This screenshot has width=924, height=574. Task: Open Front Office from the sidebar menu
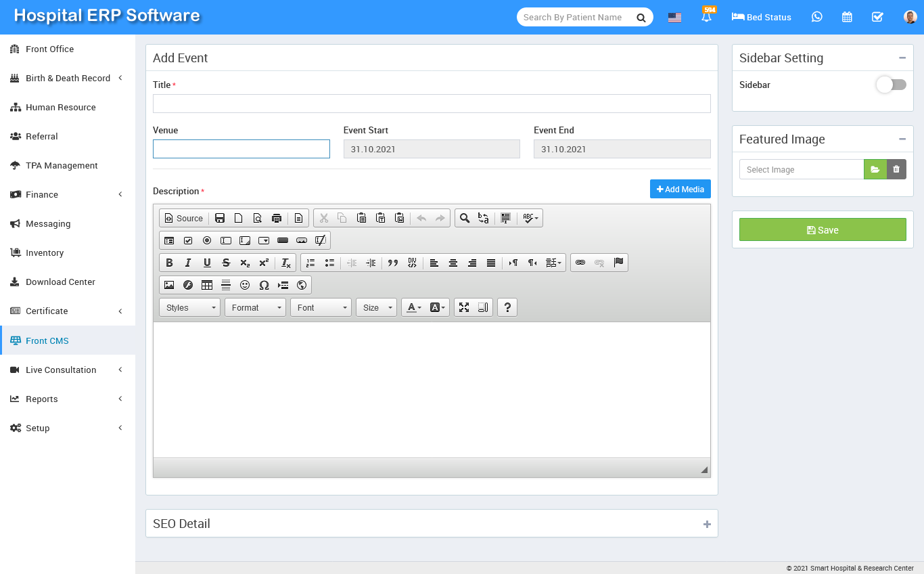pos(49,49)
